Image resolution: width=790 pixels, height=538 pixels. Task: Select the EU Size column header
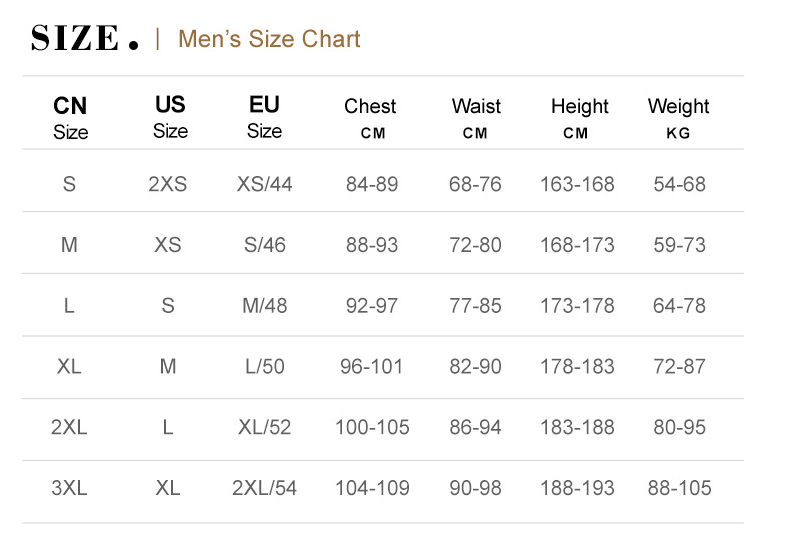pyautogui.click(x=264, y=117)
